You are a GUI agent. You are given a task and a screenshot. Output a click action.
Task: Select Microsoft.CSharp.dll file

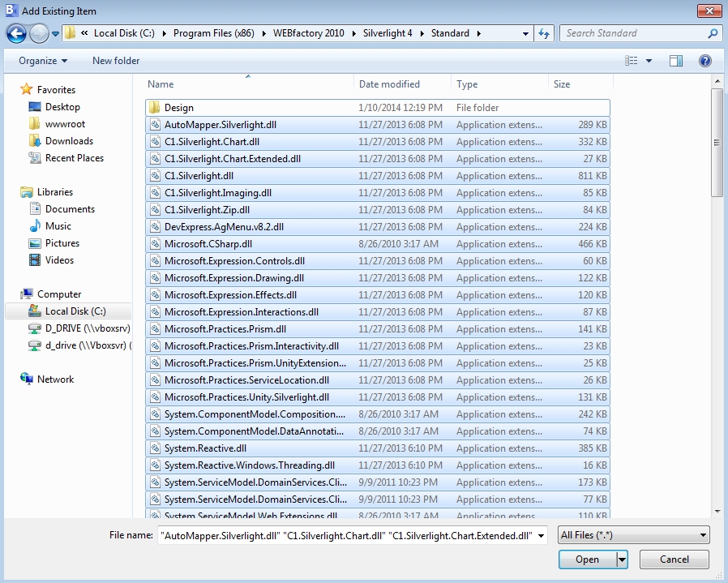(x=208, y=244)
